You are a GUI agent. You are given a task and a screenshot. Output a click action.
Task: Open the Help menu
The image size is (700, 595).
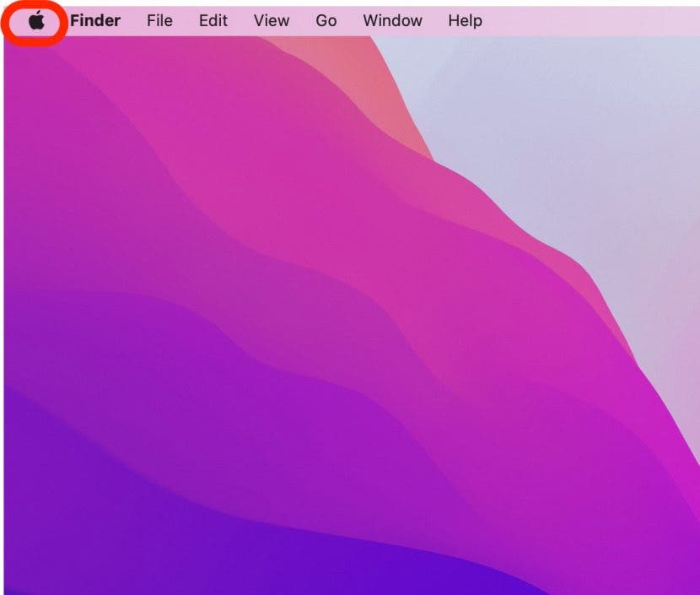point(465,21)
